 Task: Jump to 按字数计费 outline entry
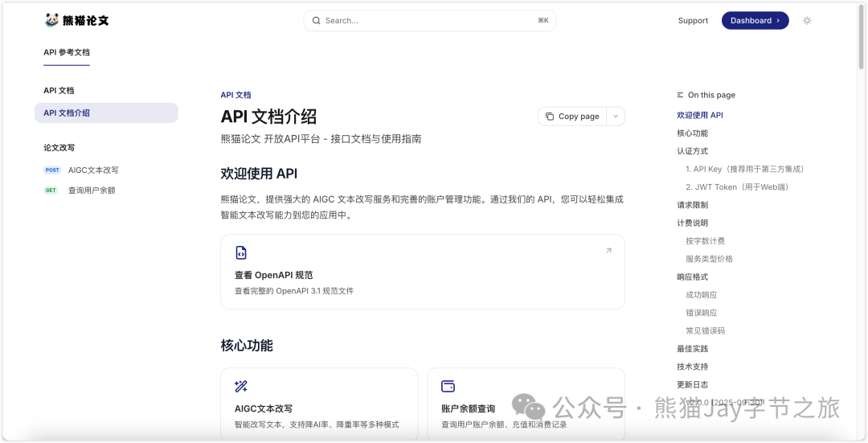pos(706,241)
